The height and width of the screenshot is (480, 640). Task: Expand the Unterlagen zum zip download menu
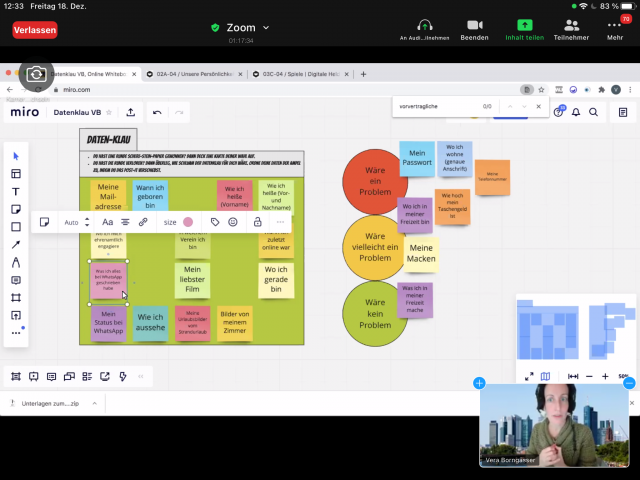95,403
